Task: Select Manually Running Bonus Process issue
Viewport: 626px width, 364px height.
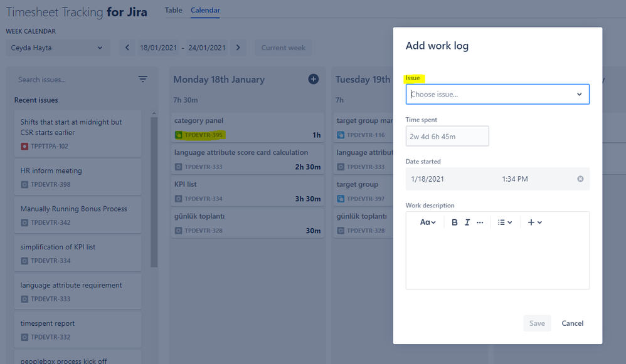Action: [78, 216]
